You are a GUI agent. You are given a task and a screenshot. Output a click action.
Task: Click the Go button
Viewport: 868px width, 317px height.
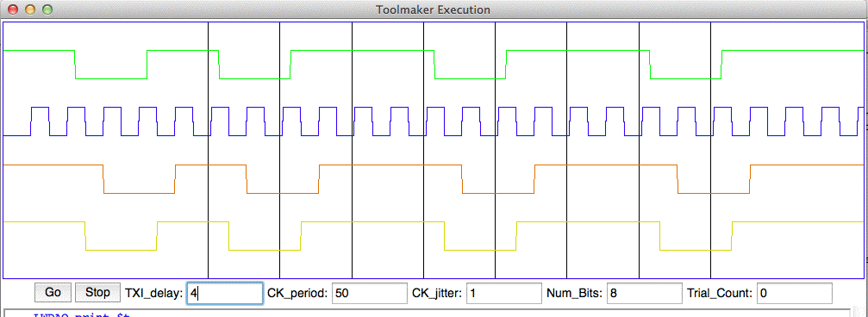click(53, 293)
